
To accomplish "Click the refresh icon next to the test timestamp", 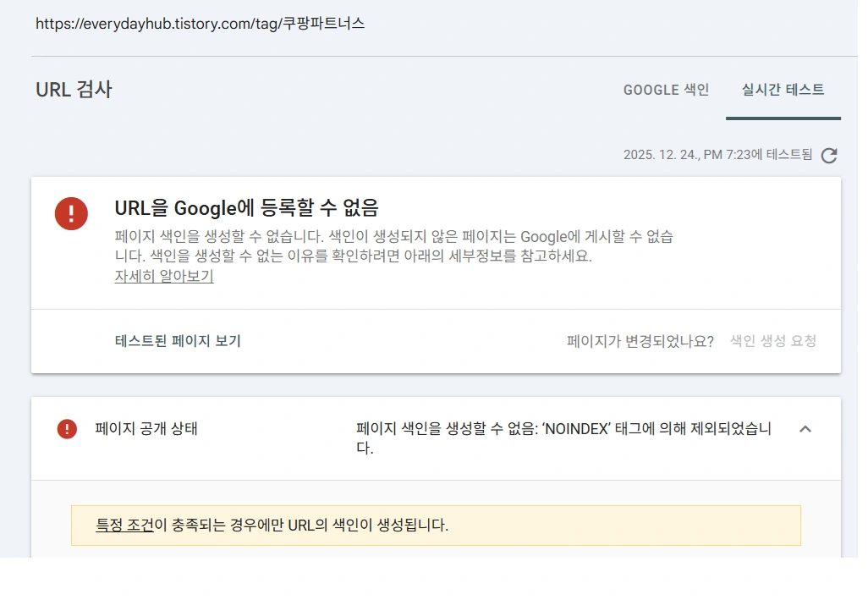I will tap(829, 155).
